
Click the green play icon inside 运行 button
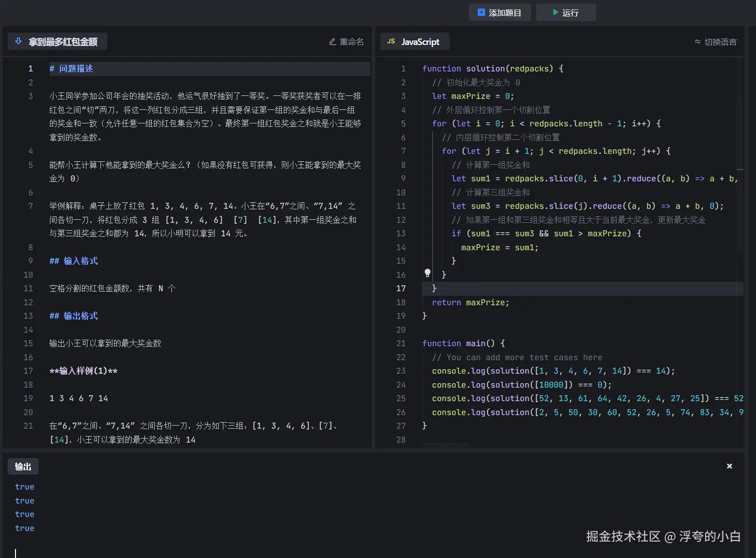(556, 12)
